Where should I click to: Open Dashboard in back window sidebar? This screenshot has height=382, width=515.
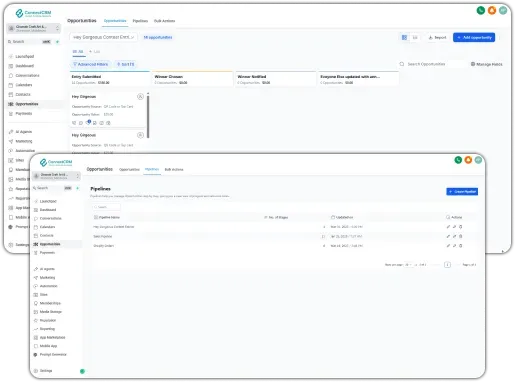(22, 66)
